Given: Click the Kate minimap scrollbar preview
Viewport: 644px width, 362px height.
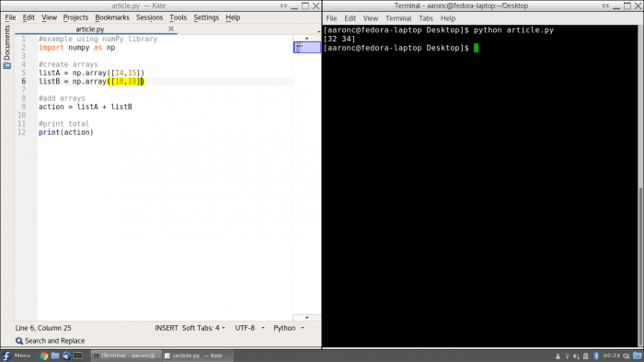Looking at the screenshot, I should coord(306,47).
